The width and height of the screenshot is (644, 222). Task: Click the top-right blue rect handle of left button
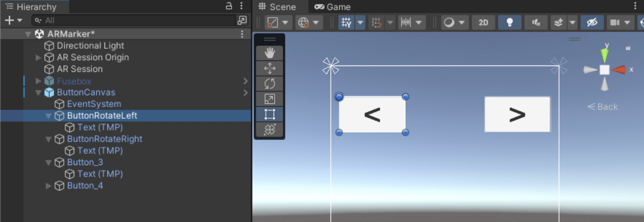(x=405, y=97)
